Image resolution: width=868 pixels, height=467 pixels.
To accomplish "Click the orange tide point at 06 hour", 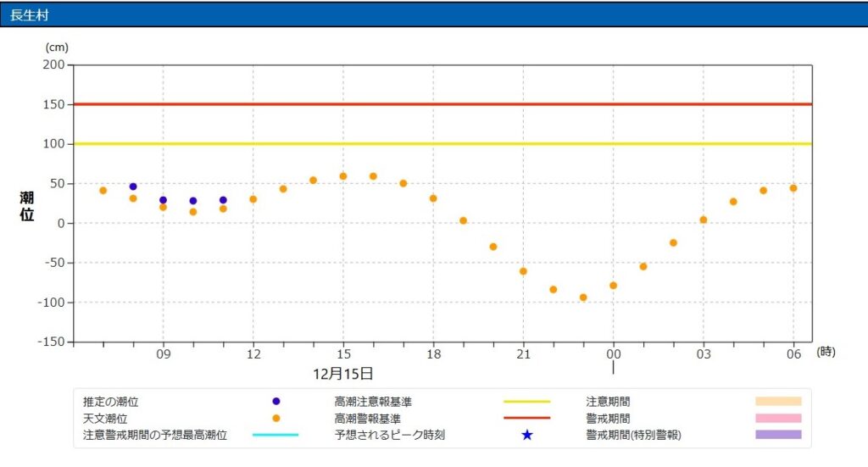I will [x=793, y=188].
